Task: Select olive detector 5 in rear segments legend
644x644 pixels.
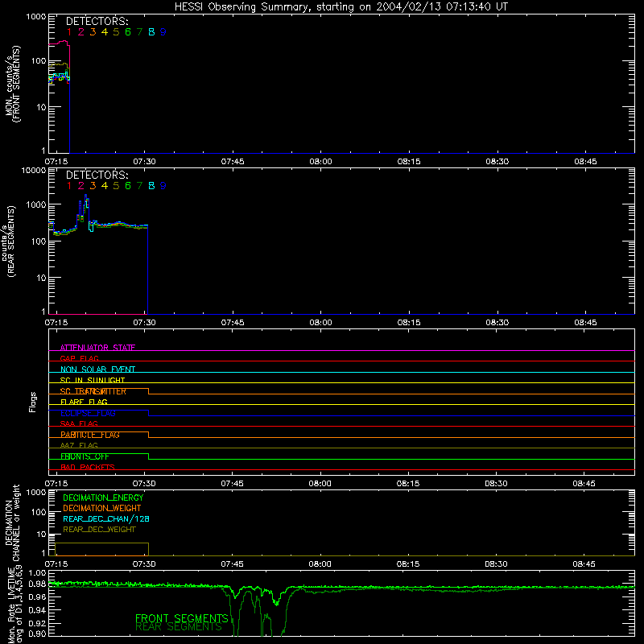Action: click(x=116, y=186)
